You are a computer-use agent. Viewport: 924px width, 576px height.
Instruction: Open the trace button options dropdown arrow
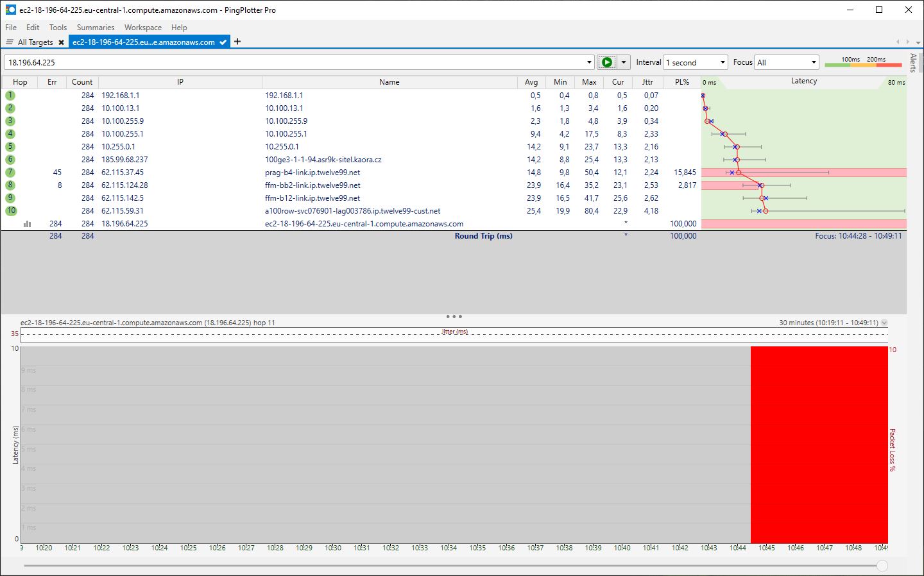[x=624, y=62]
